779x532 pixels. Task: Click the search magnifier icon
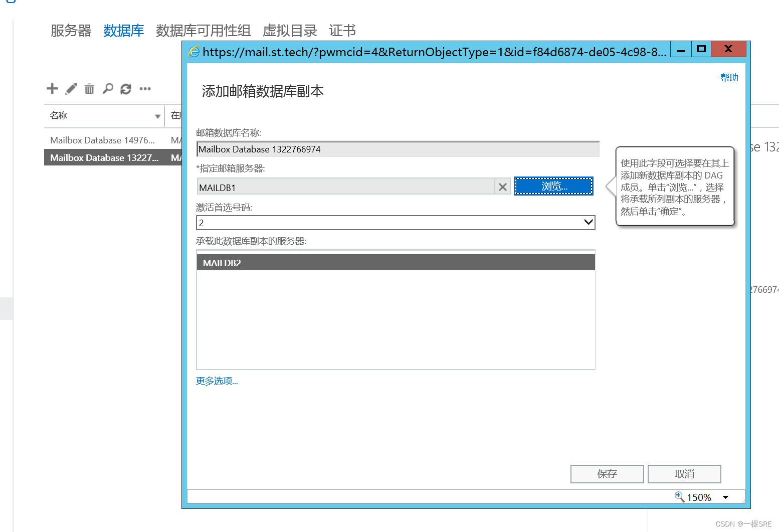[108, 89]
